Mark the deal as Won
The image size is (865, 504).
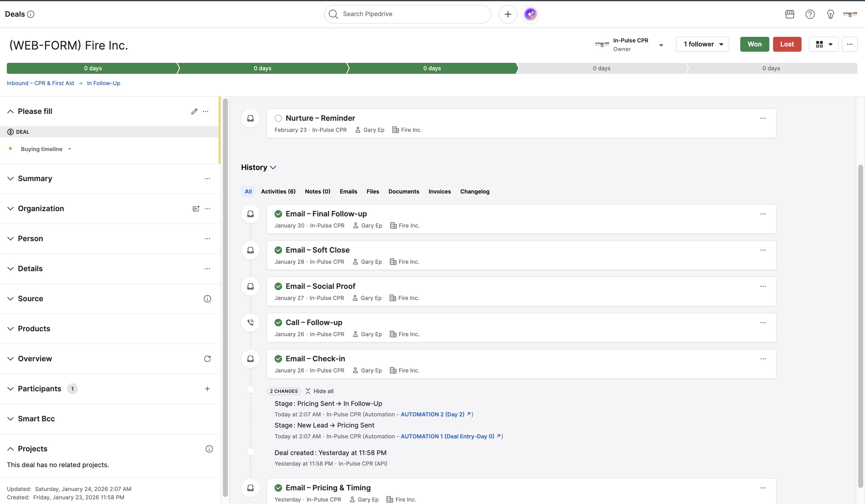(x=754, y=44)
